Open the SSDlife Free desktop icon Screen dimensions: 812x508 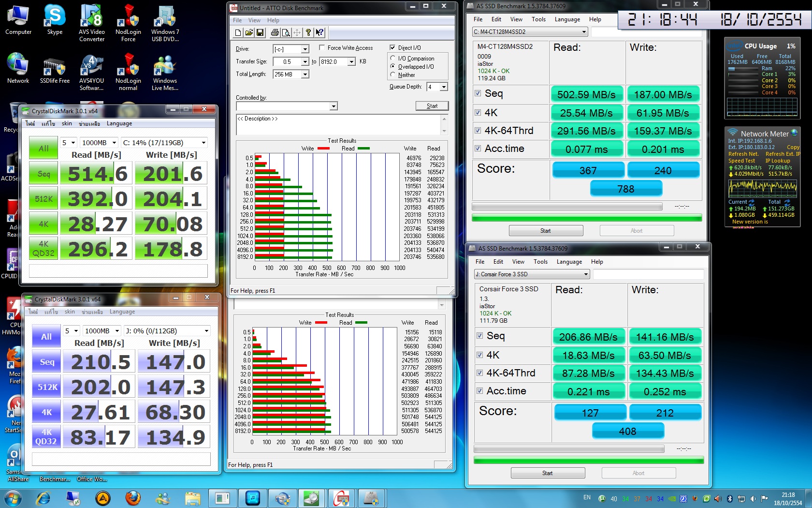[x=55, y=69]
